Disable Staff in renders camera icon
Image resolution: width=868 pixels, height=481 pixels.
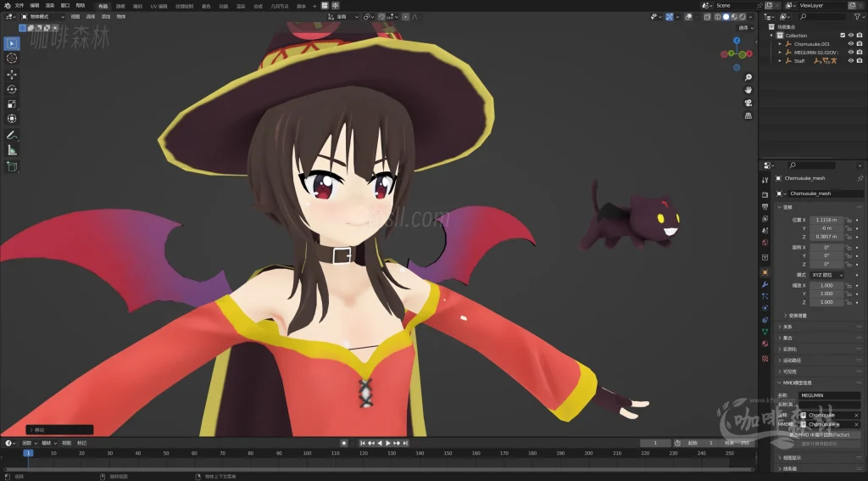[860, 60]
